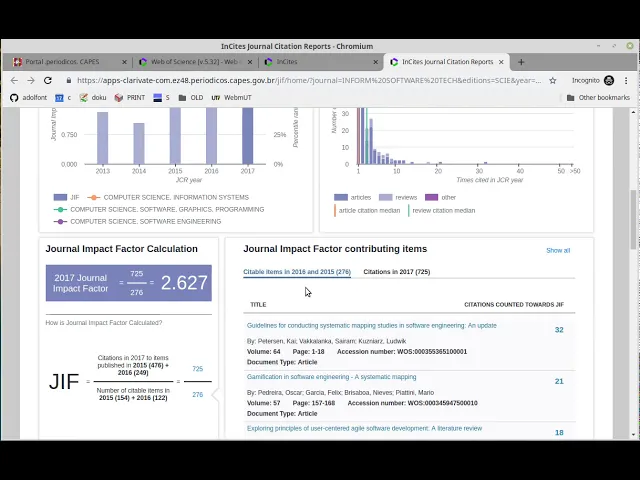
Task: Toggle the other legend swatch
Action: click(x=431, y=198)
